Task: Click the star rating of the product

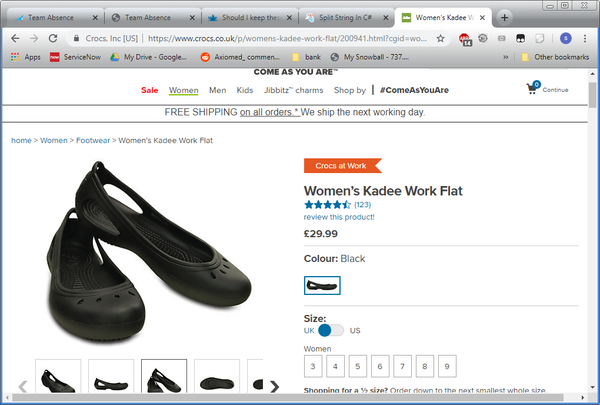Action: click(327, 205)
